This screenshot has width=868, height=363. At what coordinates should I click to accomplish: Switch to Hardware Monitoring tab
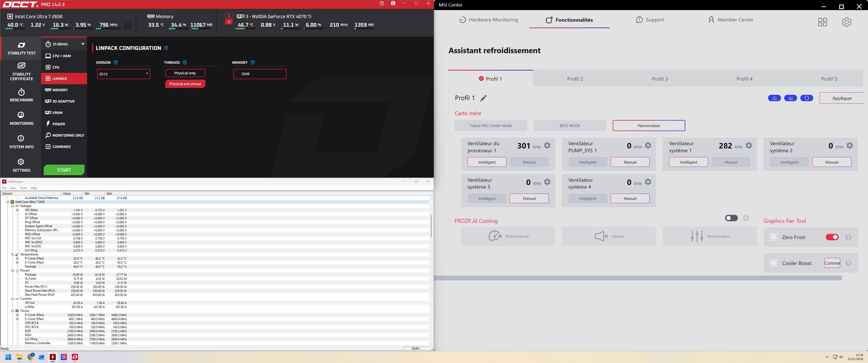489,20
